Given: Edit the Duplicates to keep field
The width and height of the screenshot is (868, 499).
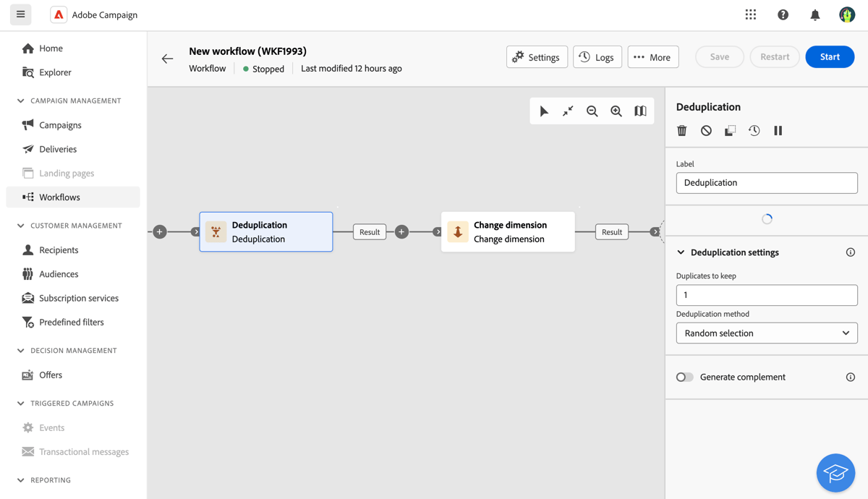Looking at the screenshot, I should click(x=767, y=295).
